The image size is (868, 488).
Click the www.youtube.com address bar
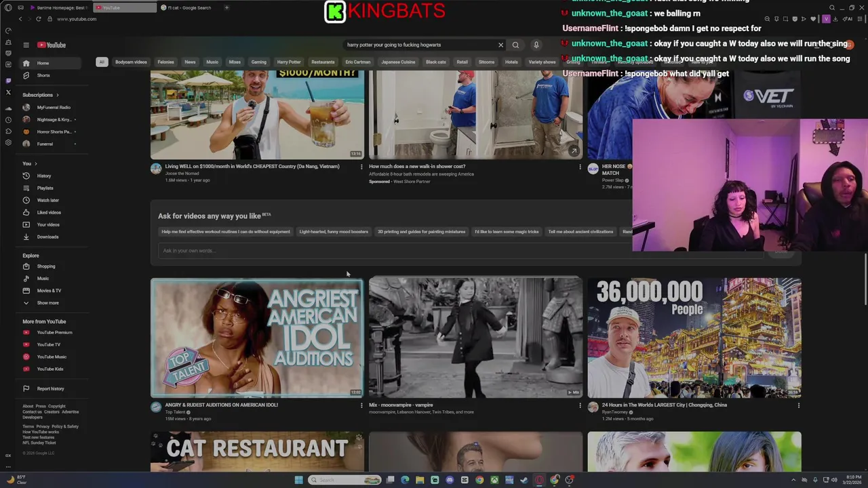[77, 19]
